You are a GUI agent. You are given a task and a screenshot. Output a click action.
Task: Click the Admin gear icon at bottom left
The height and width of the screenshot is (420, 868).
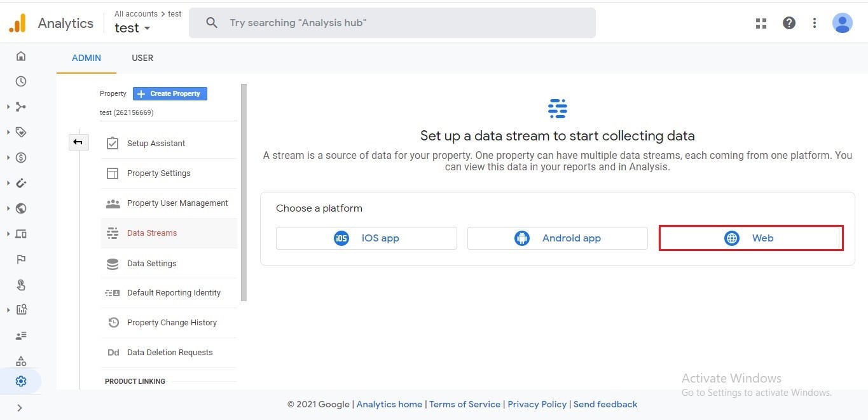pyautogui.click(x=21, y=381)
